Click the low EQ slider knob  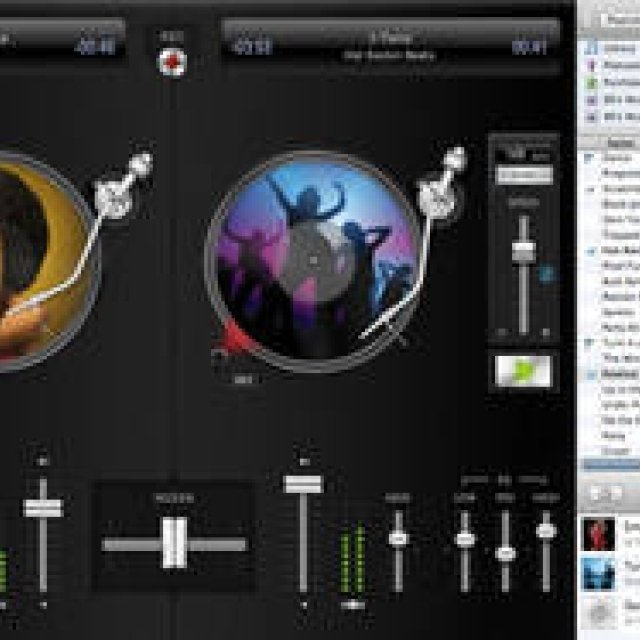coord(465,540)
